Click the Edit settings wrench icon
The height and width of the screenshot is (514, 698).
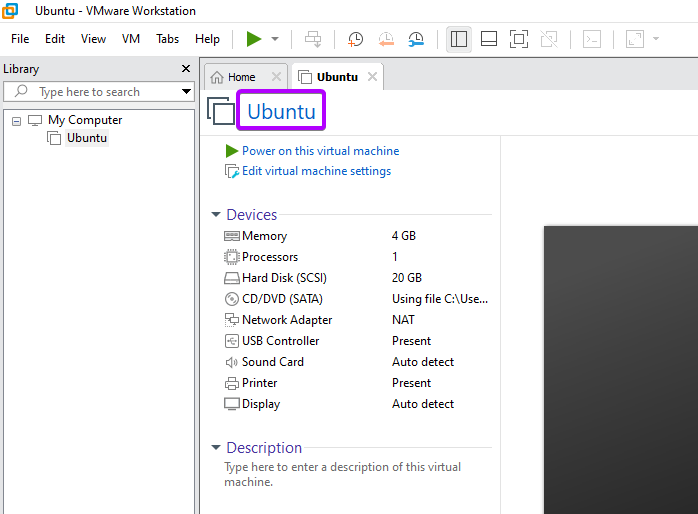(x=232, y=171)
